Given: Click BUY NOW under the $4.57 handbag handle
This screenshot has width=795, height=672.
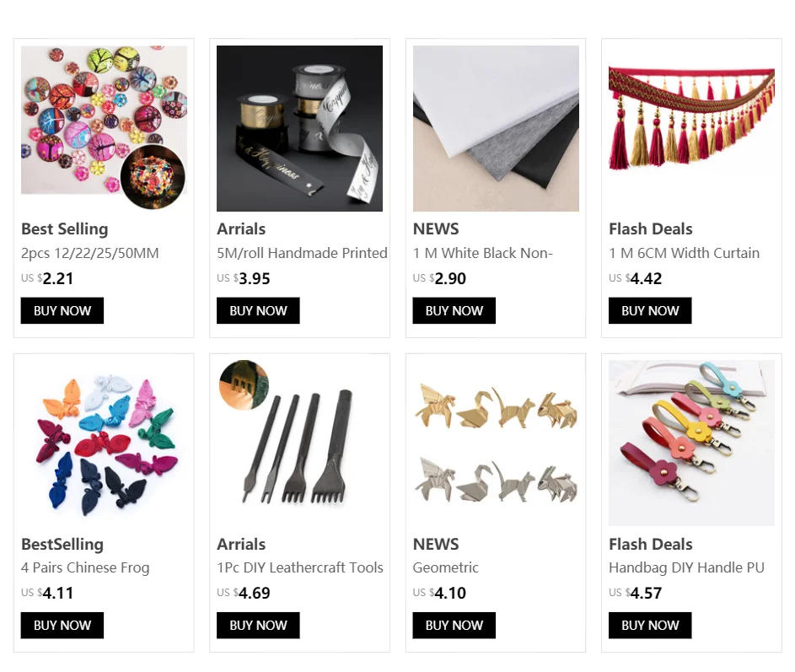Looking at the screenshot, I should (x=650, y=626).
